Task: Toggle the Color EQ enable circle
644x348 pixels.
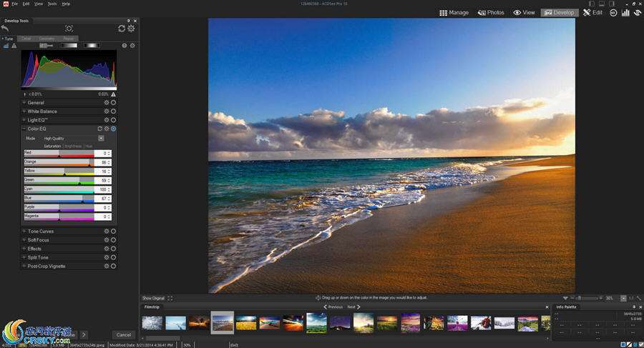Action: (x=113, y=129)
